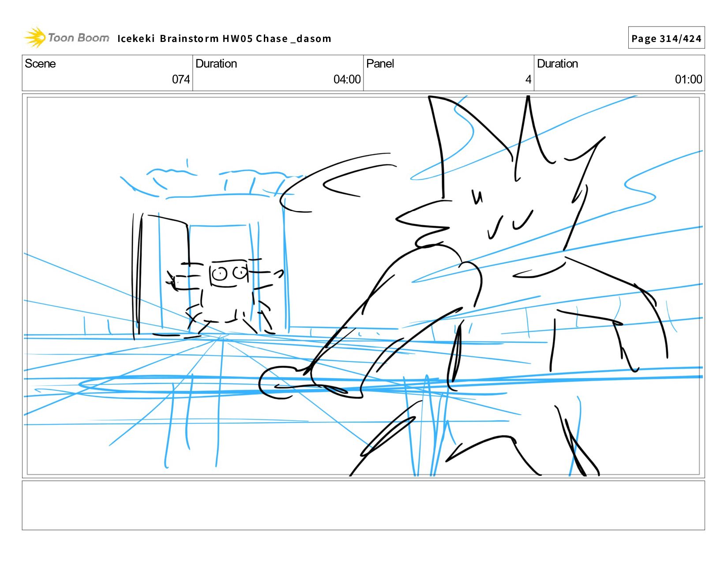Select the scene duration value '04:00'
Viewport: 728px width, 563px height.
coord(347,79)
